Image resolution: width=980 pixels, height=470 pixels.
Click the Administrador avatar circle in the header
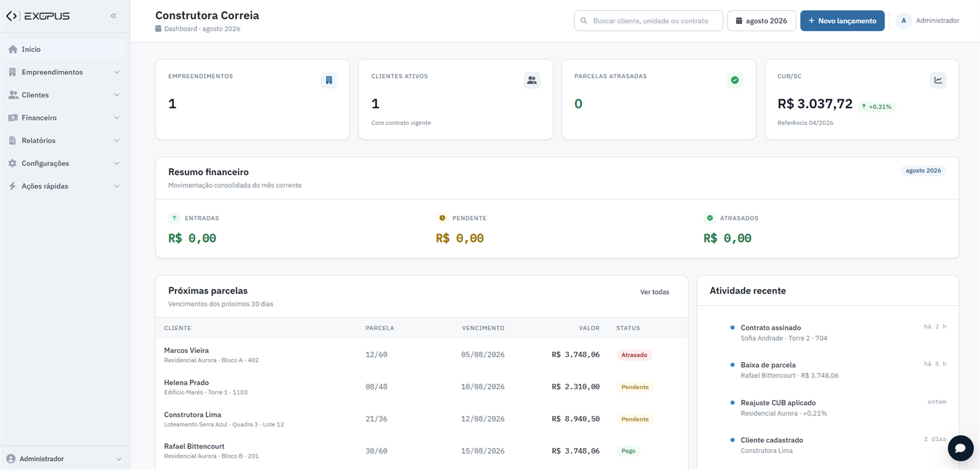tap(903, 21)
